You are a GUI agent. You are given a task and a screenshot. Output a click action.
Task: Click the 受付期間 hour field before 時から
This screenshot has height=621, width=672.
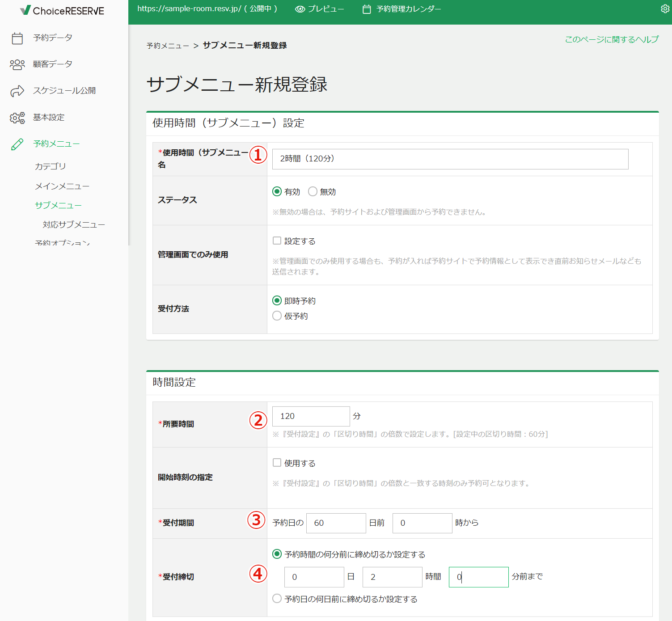423,523
